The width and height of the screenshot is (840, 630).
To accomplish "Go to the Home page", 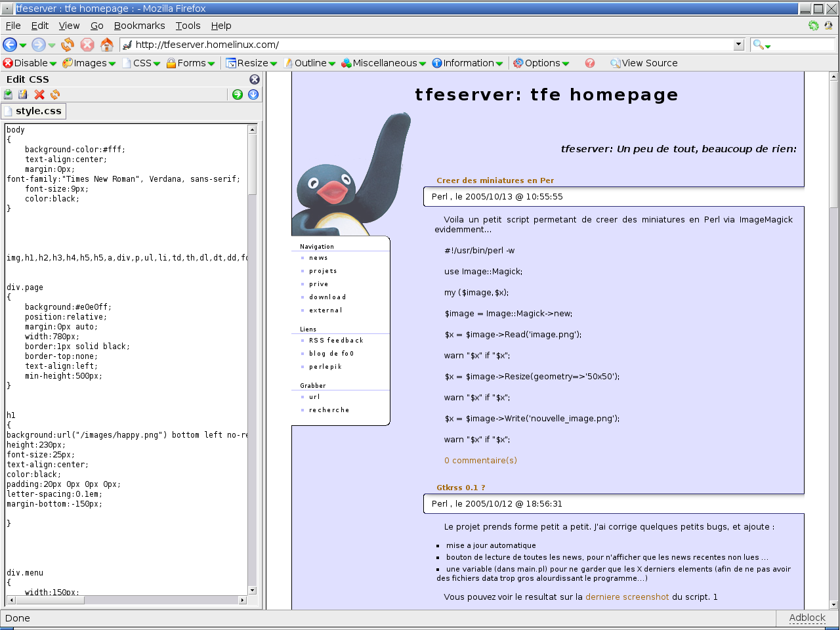I will [x=107, y=45].
